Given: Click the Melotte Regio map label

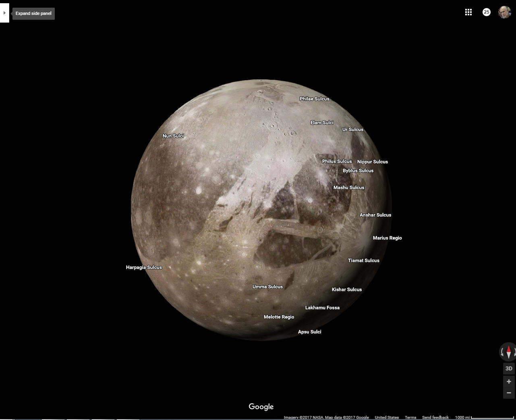Looking at the screenshot, I should pyautogui.click(x=279, y=317).
